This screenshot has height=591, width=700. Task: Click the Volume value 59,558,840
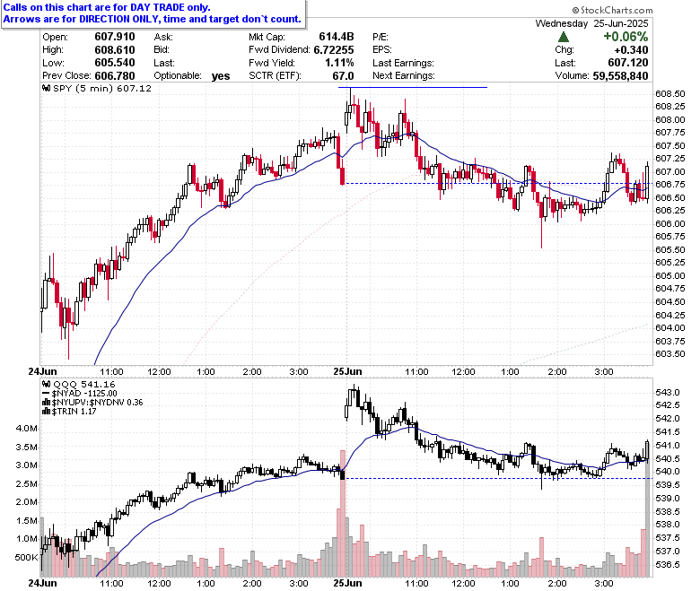[620, 76]
